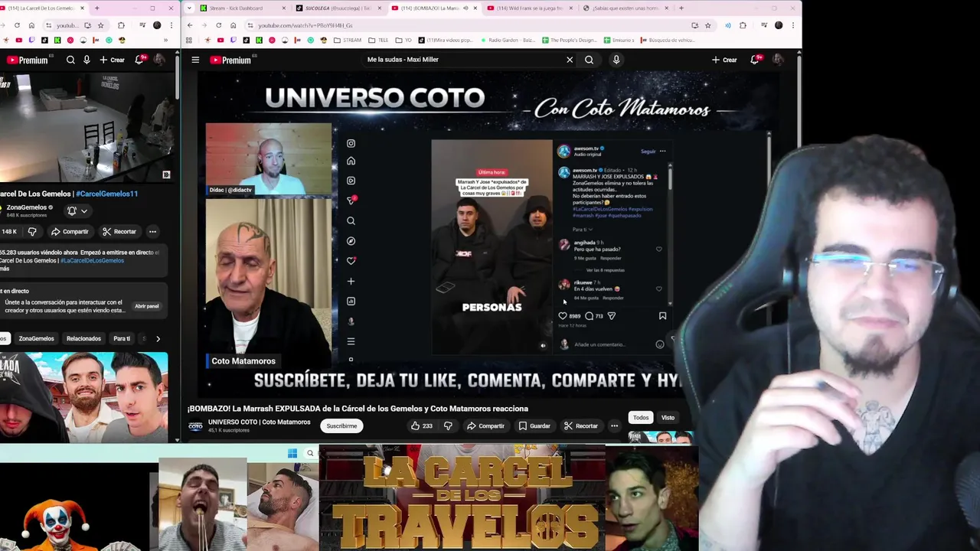The width and height of the screenshot is (980, 551).
Task: Click Instagram logo icon in video sidebar
Action: click(351, 143)
